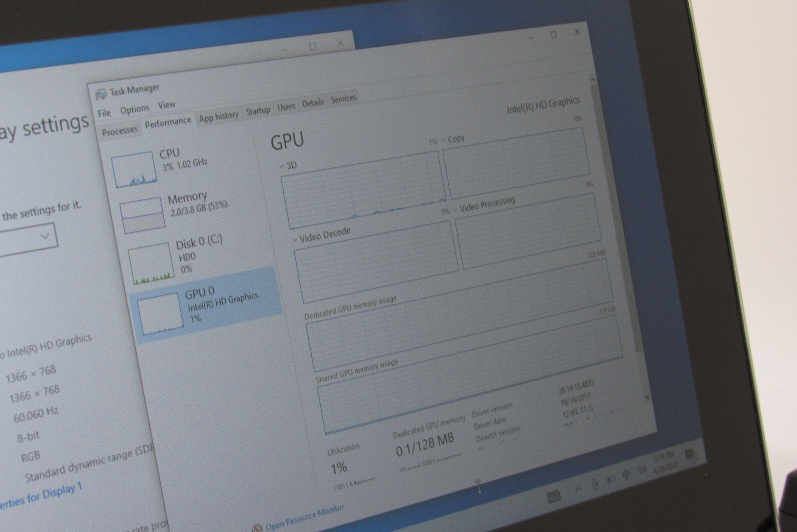Click the Task Manager title bar icon
797x532 pixels.
click(x=101, y=94)
